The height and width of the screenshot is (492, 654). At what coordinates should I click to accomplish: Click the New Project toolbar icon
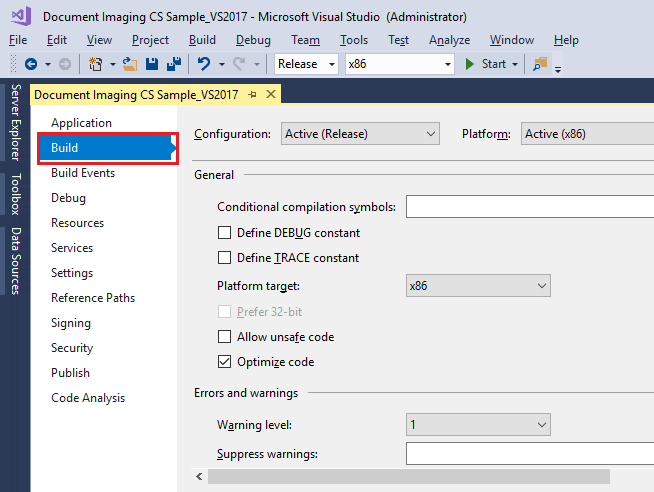click(x=96, y=64)
